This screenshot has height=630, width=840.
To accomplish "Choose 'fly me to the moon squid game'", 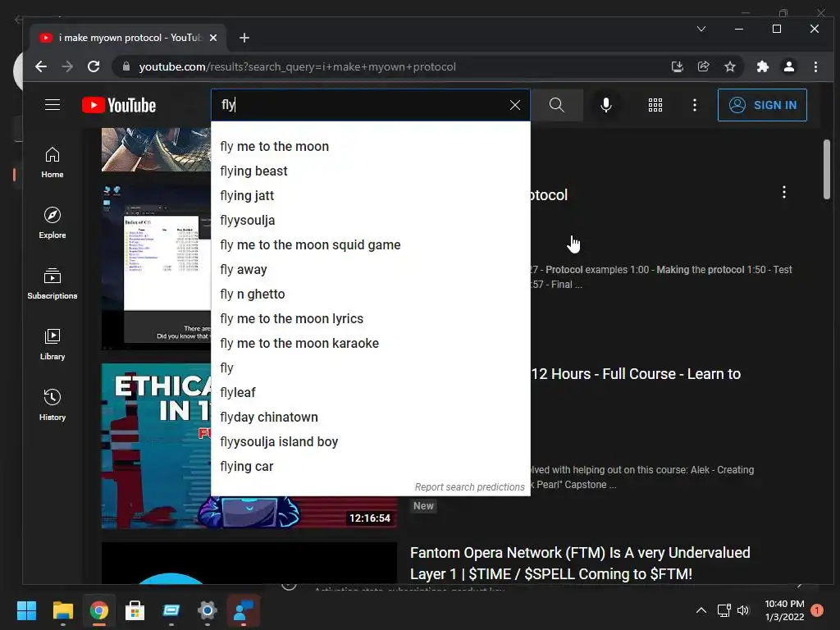I will [371, 244].
